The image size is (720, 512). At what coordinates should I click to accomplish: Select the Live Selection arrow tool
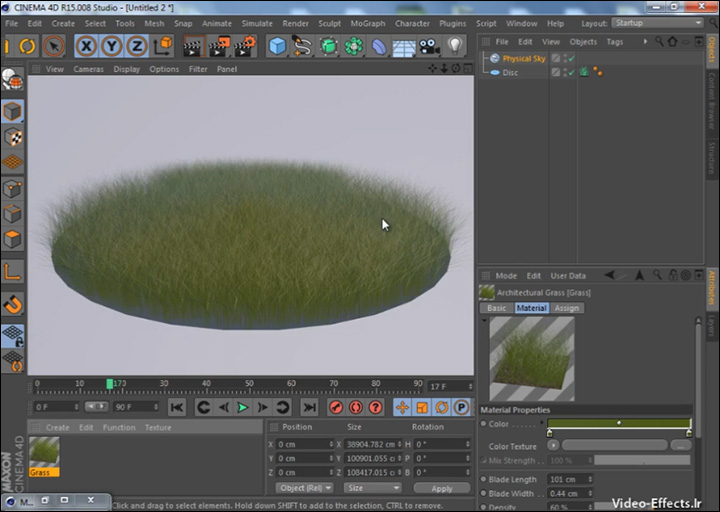(x=54, y=46)
